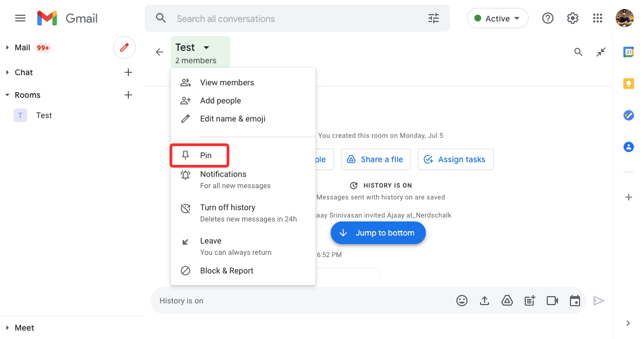Pin the Test room
Viewport: 644px width, 339px height.
click(206, 155)
